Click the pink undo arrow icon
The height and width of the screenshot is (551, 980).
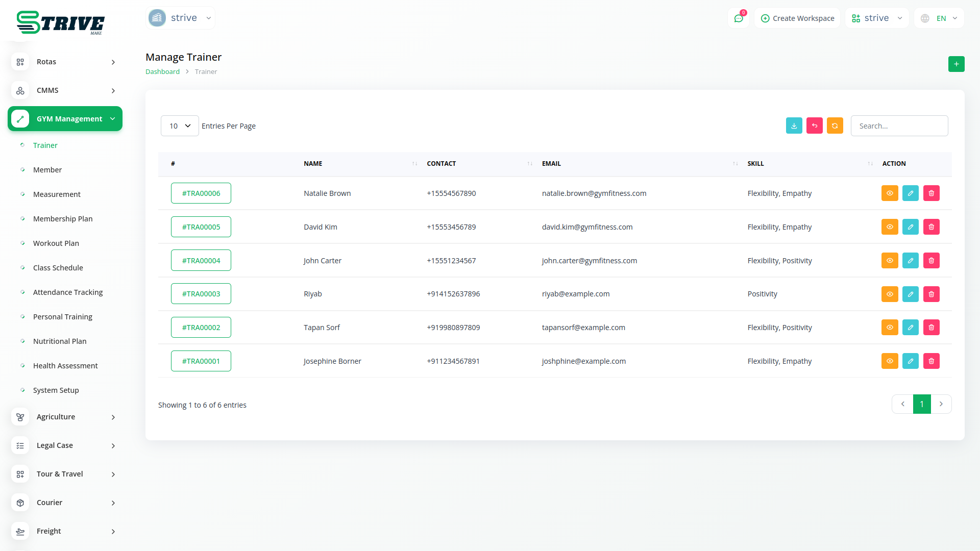tap(814, 126)
